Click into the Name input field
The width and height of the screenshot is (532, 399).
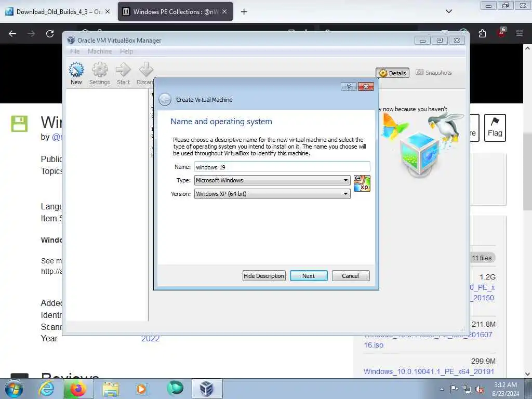[282, 167]
